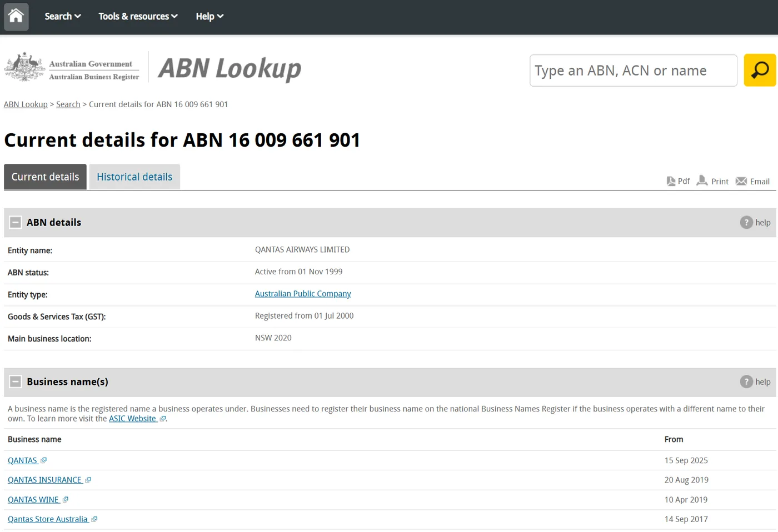This screenshot has height=532, width=778.
Task: Switch to the Historical details tab
Action: (134, 177)
